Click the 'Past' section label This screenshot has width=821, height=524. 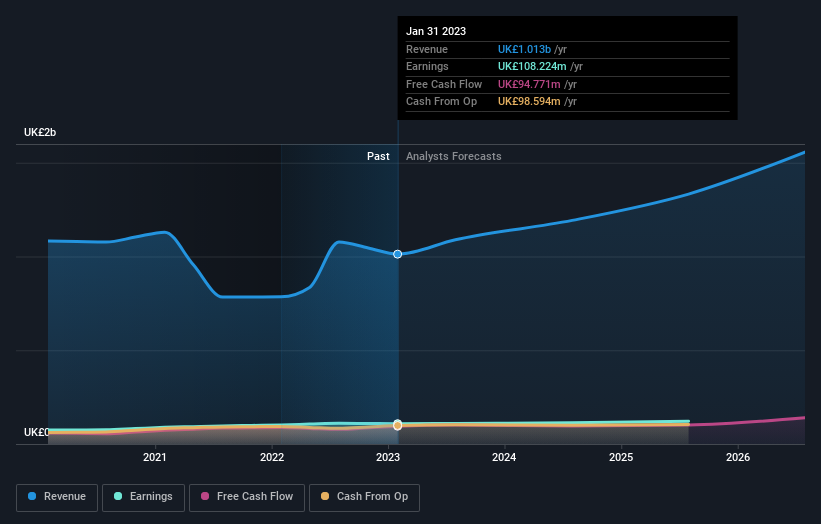click(378, 156)
